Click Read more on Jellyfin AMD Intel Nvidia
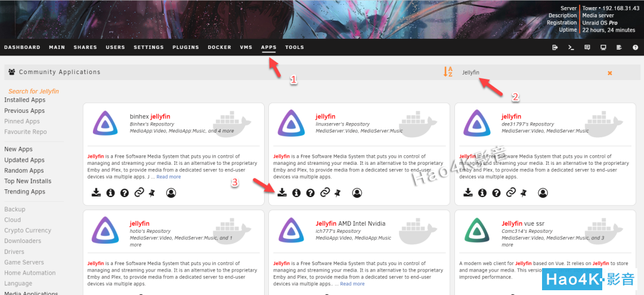 (352, 284)
